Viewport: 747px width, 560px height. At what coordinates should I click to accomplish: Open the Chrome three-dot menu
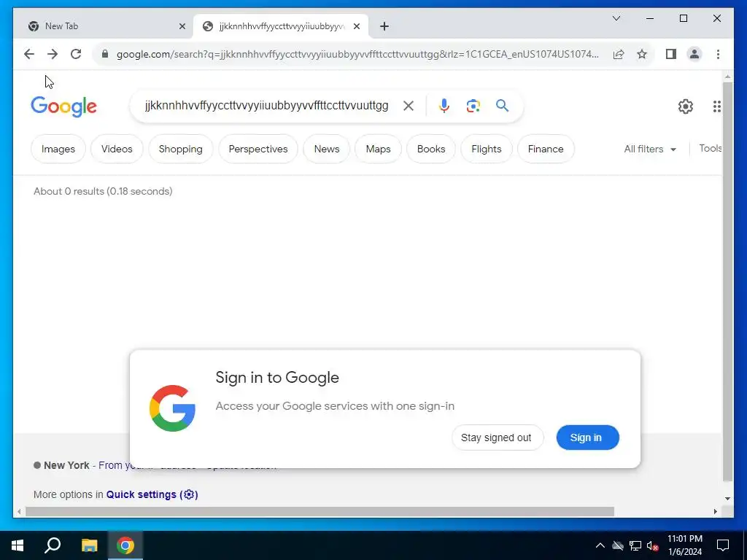point(718,54)
